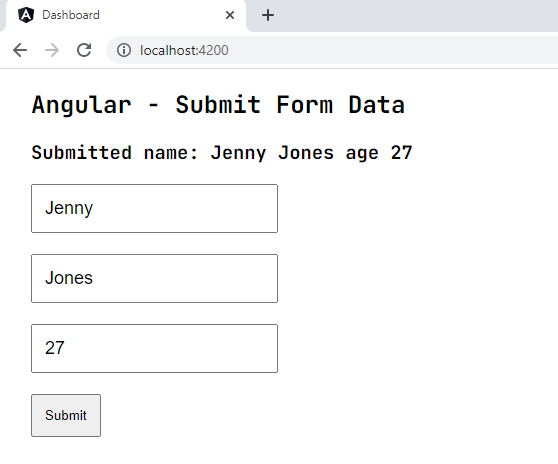Reload the localhost page
The image size is (558, 464).
[x=84, y=50]
